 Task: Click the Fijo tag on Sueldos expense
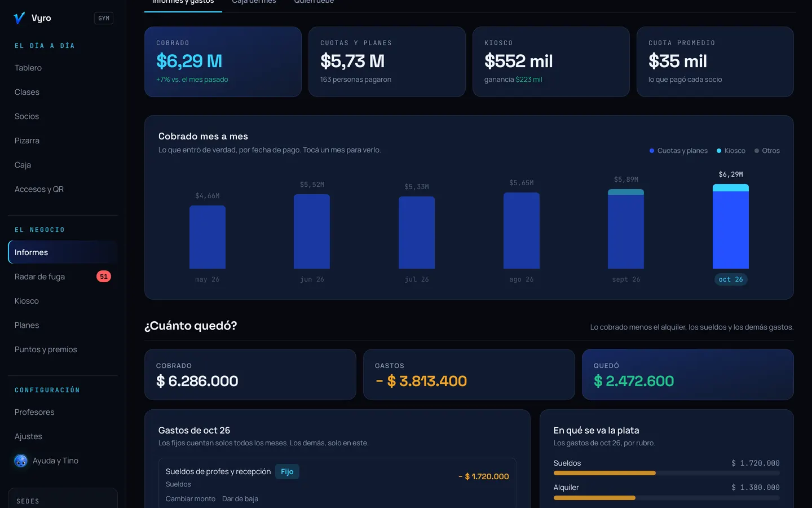coord(287,472)
